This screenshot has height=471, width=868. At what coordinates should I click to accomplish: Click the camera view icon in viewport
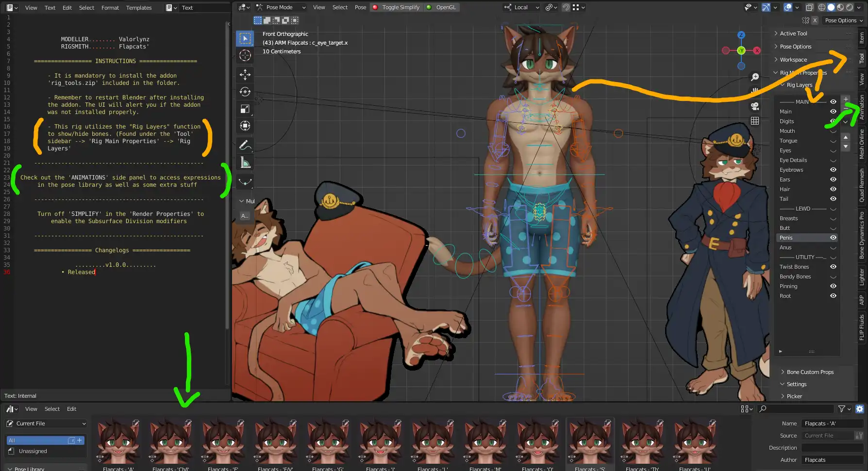click(755, 106)
